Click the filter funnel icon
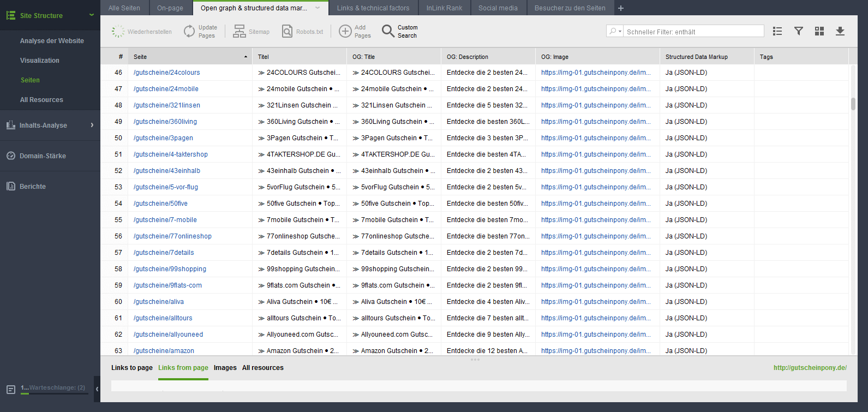This screenshot has height=412, width=868. 798,32
